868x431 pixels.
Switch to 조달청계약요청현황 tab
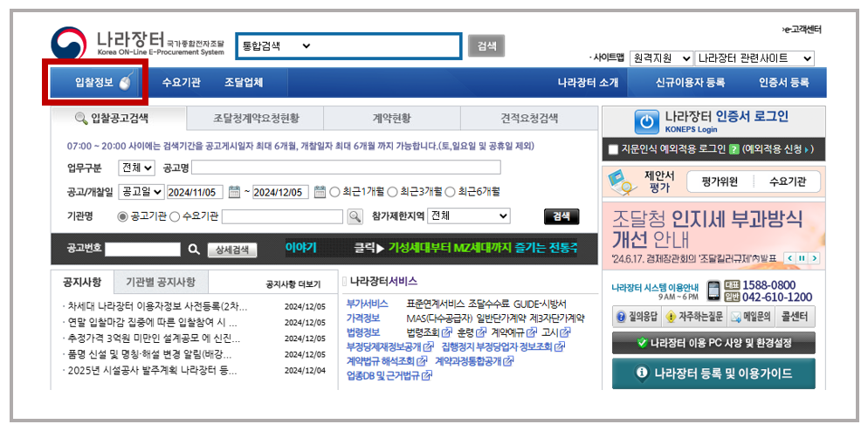(x=255, y=119)
